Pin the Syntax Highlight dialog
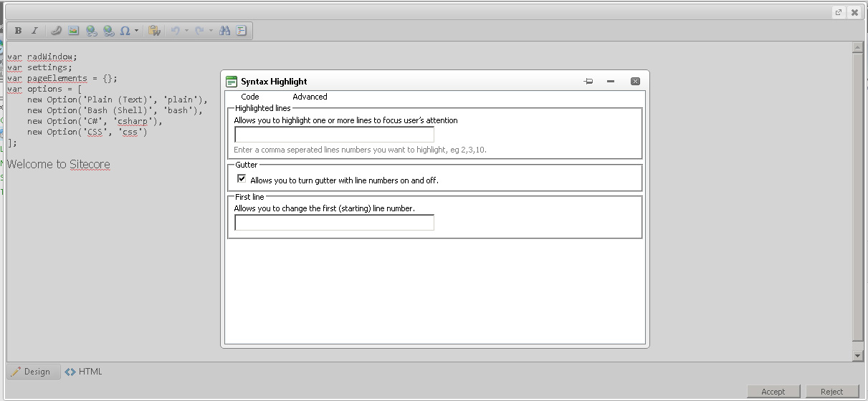The width and height of the screenshot is (868, 401). 588,82
